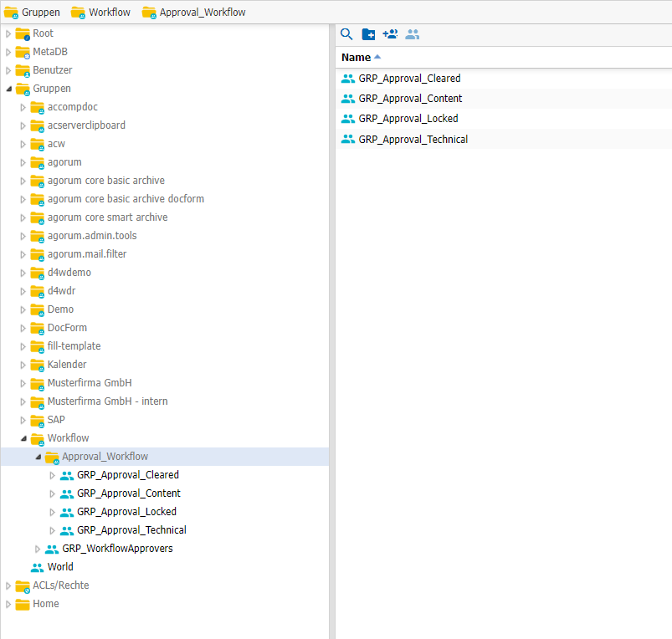
Task: Expand the ACLs/Rechte tree node
Action: pyautogui.click(x=8, y=586)
